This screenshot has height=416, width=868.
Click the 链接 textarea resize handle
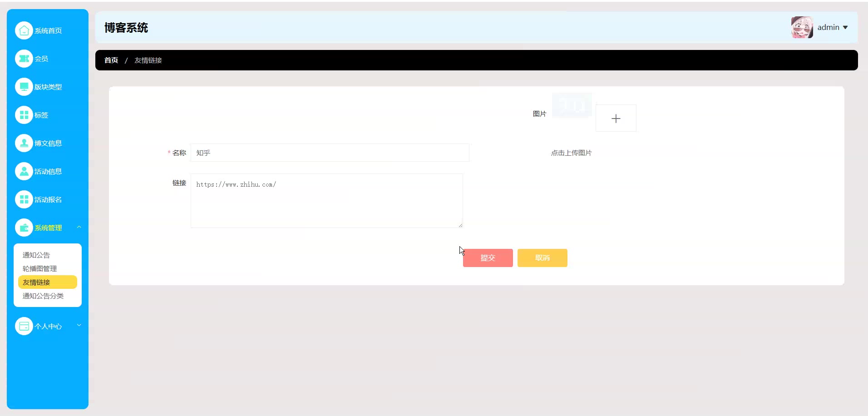460,225
